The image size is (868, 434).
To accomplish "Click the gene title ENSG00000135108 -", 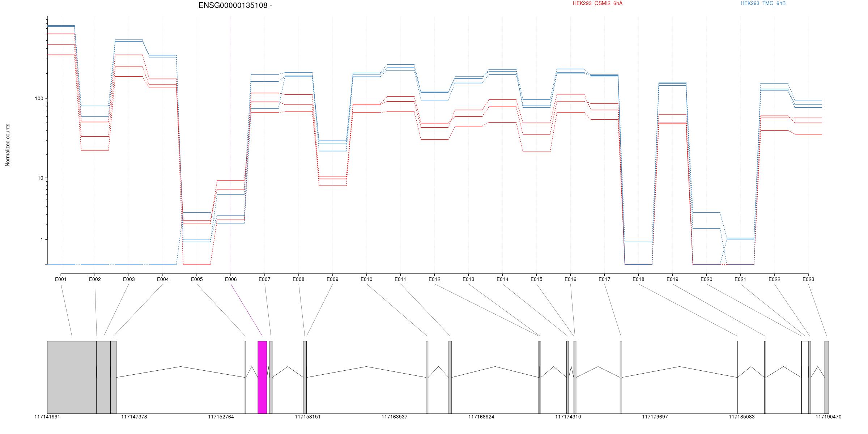I will [x=235, y=5].
